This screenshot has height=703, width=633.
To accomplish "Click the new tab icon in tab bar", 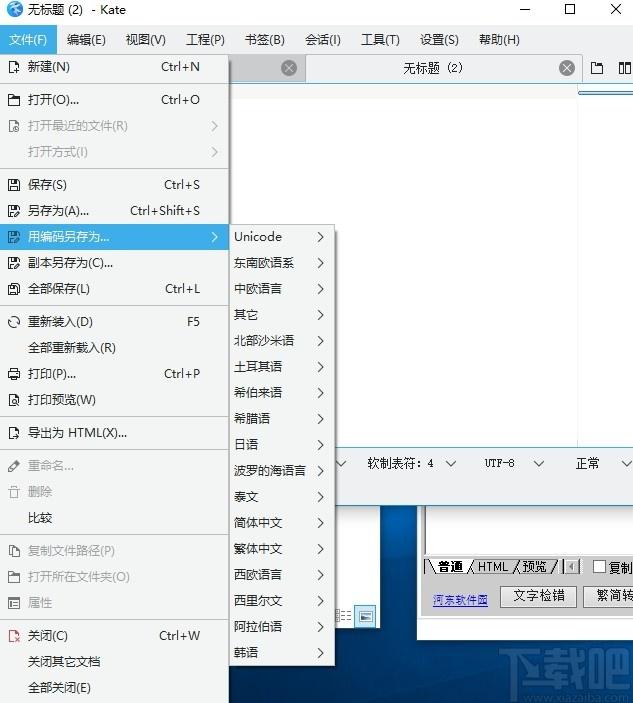I will [597, 68].
